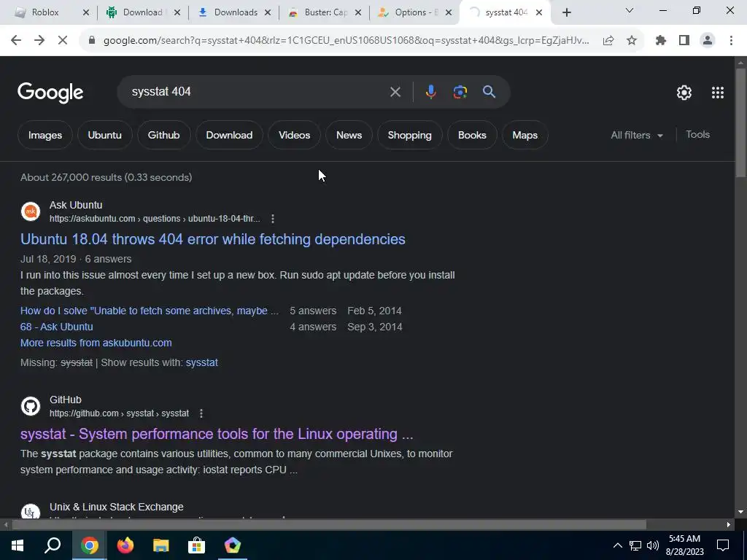Viewport: 747px width, 560px height.
Task: Click the address bar URL
Action: [346, 41]
